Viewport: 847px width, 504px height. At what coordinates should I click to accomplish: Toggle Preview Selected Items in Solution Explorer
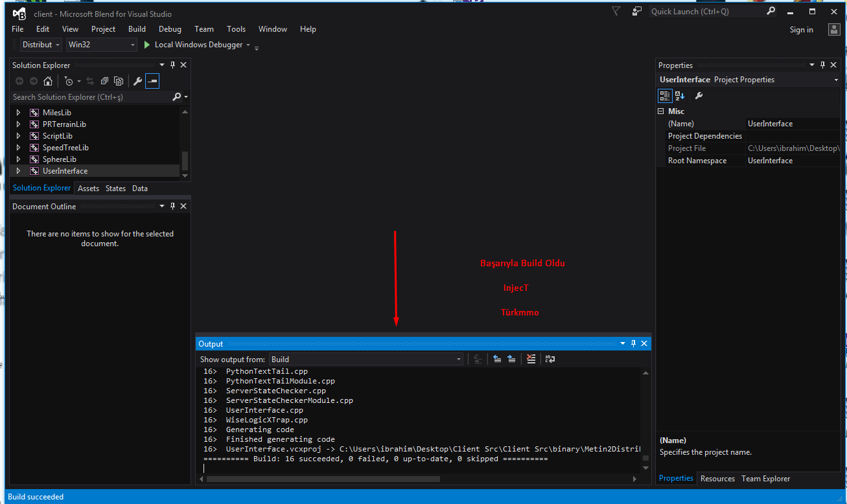[x=152, y=81]
